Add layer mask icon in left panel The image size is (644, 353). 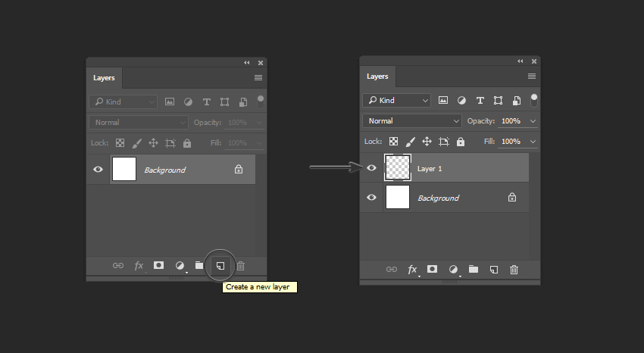coord(158,265)
